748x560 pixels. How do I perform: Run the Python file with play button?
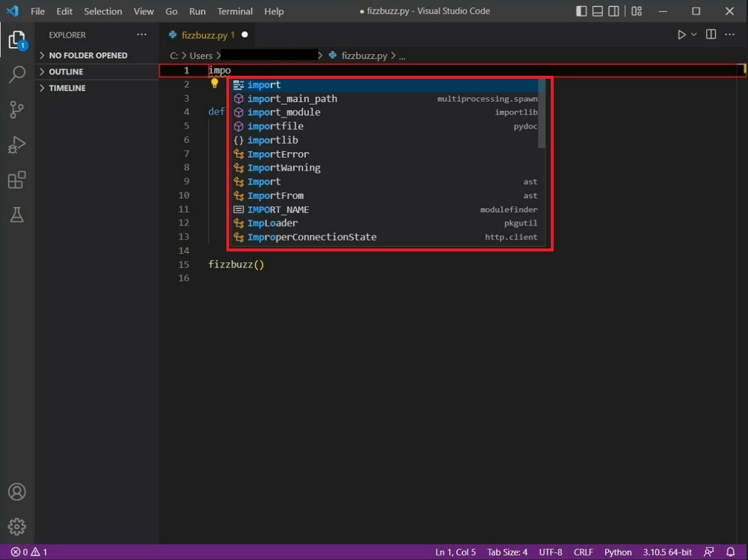coord(681,35)
